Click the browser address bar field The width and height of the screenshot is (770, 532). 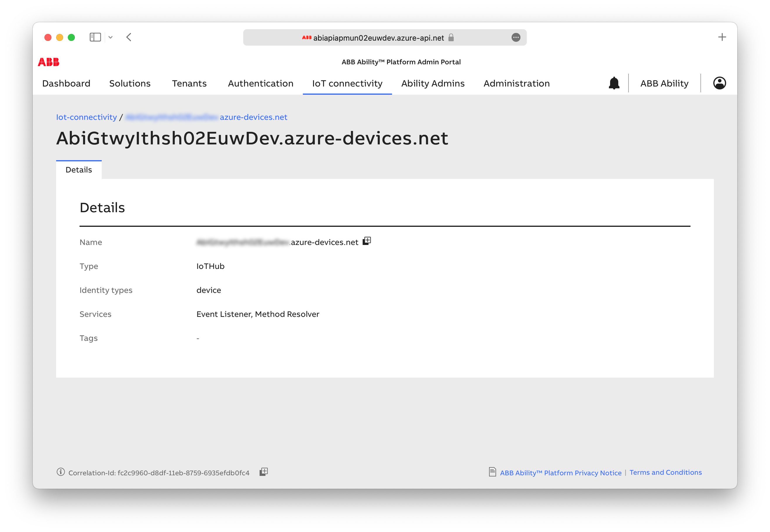(x=385, y=37)
